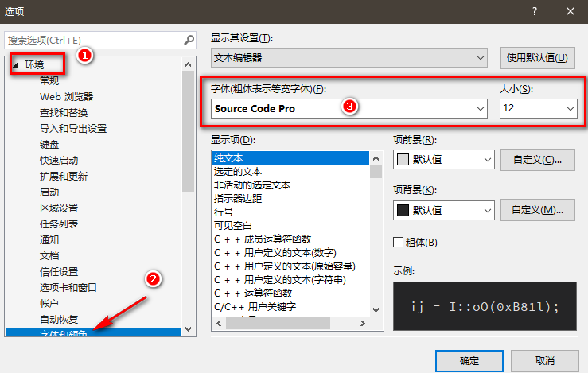Click display items horizontal scroll right arrow
The height and width of the screenshot is (373, 588).
click(x=362, y=323)
